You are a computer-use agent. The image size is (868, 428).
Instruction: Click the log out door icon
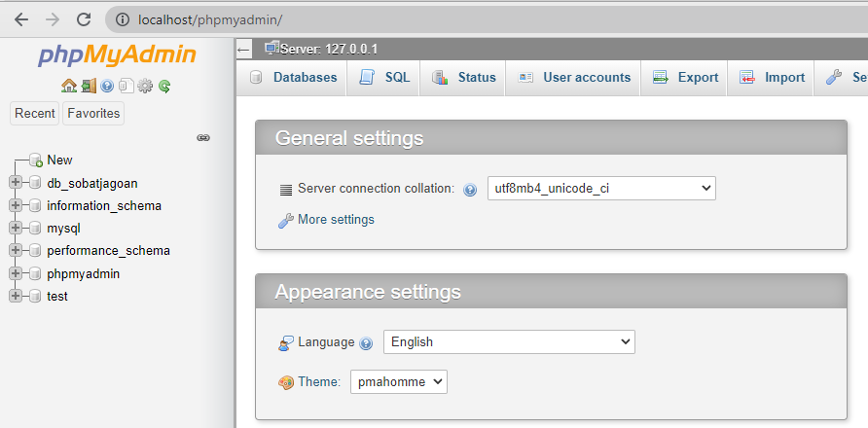click(x=89, y=86)
